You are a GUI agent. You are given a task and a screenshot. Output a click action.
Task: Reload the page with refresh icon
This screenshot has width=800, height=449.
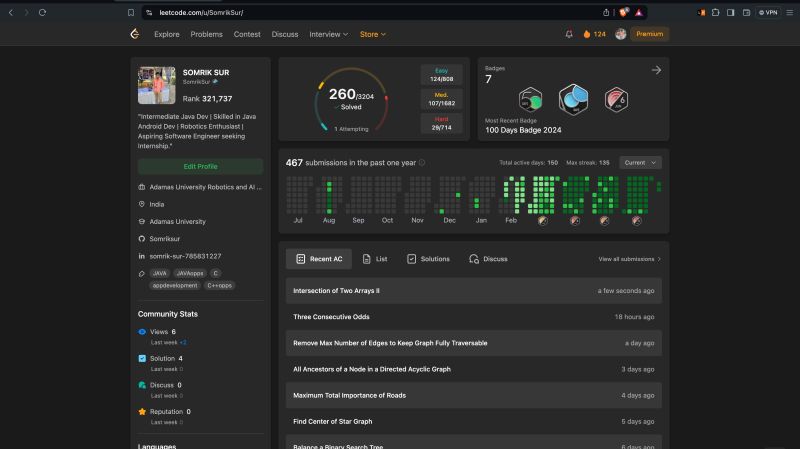[42, 12]
